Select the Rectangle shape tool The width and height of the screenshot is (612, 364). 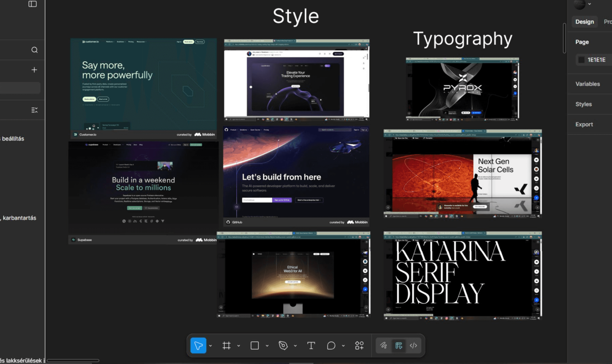(255, 345)
